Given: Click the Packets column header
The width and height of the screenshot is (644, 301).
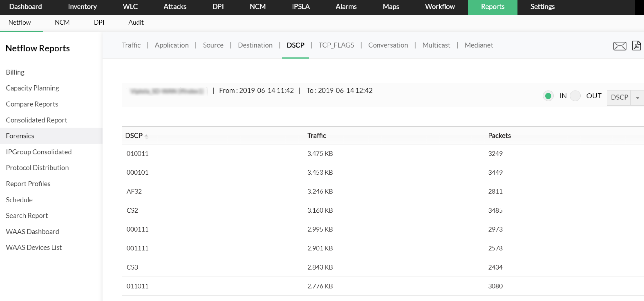Looking at the screenshot, I should tap(499, 136).
